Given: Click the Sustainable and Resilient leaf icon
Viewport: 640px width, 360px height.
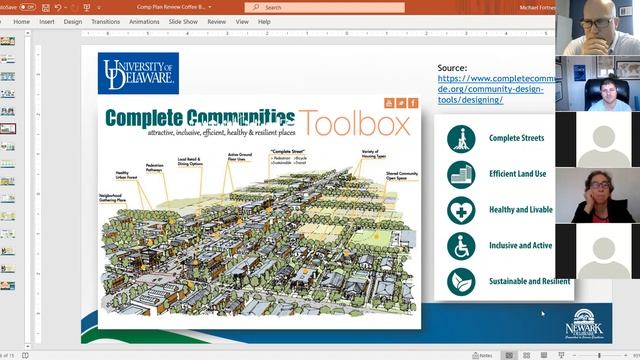Looking at the screenshot, I should [x=461, y=282].
